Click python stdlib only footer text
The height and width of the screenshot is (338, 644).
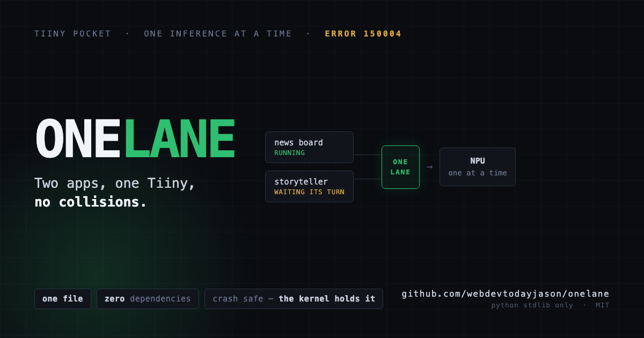tap(532, 305)
